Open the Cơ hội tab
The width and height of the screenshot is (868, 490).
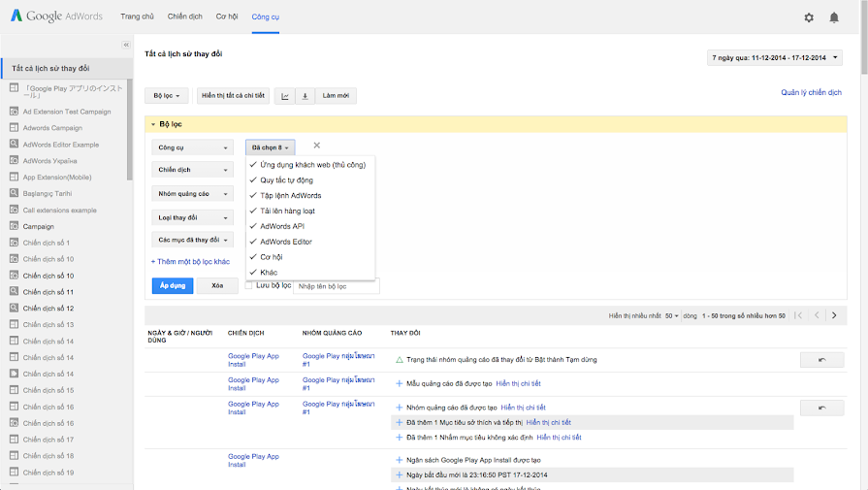coord(227,17)
